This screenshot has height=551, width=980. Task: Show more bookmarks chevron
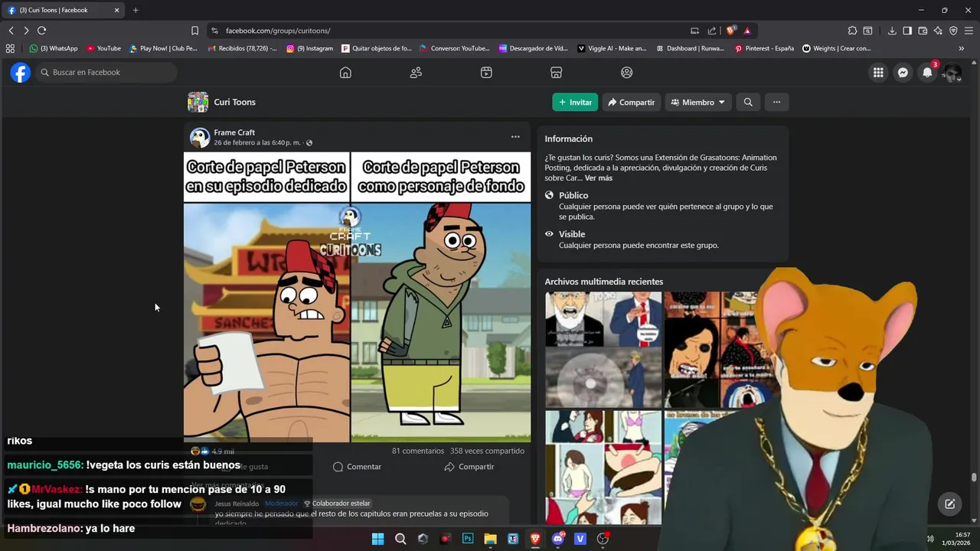click(962, 48)
